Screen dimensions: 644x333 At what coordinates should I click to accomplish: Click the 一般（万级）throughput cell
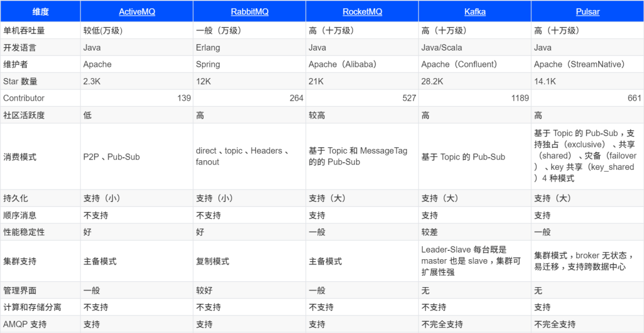(x=249, y=30)
